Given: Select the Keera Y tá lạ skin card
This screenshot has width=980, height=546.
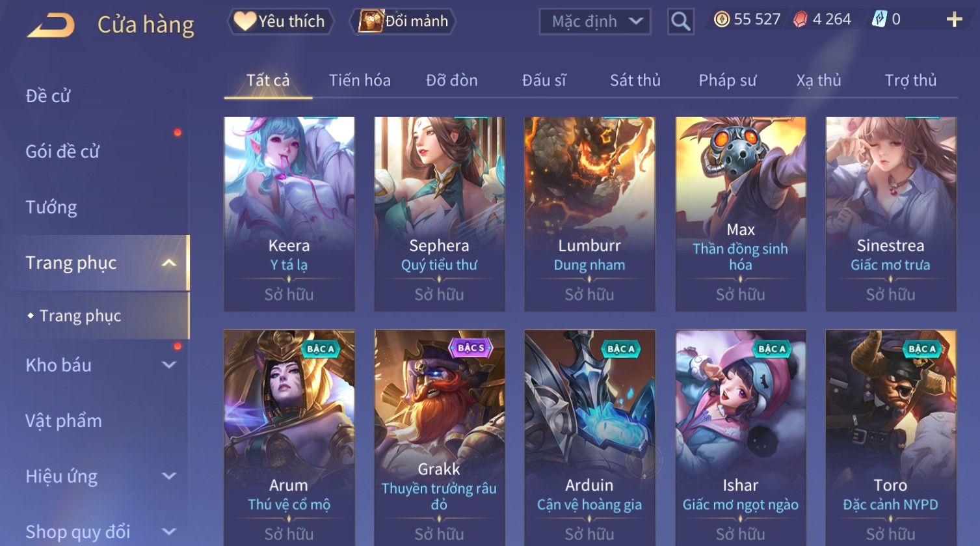Looking at the screenshot, I should [289, 213].
